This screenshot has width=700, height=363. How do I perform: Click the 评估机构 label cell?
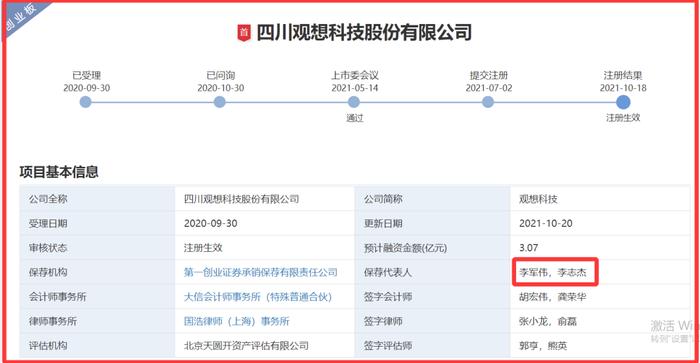(x=97, y=346)
